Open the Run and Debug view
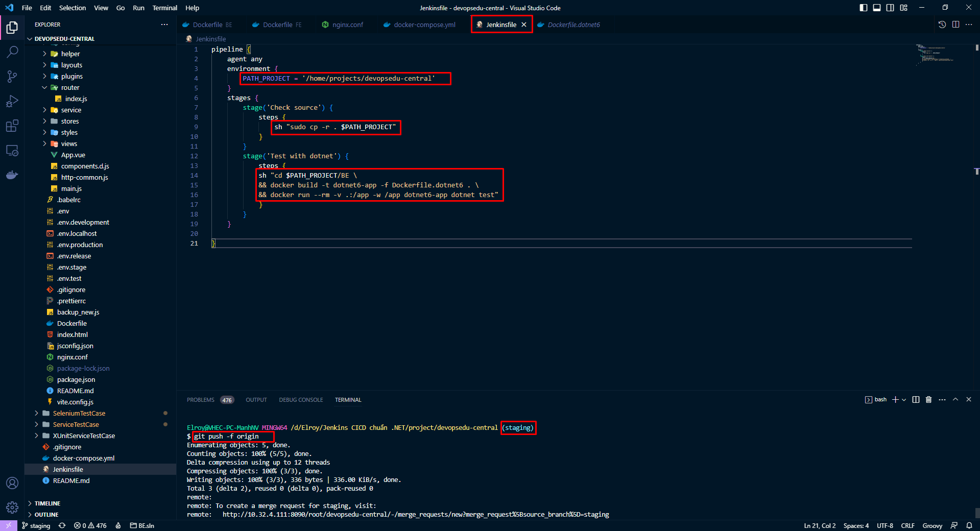980x531 pixels. [x=12, y=101]
